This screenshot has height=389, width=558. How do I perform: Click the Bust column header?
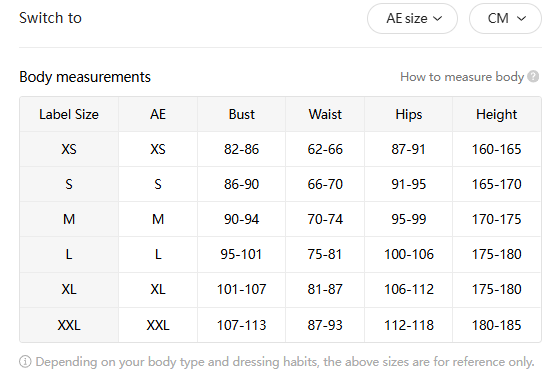click(242, 114)
